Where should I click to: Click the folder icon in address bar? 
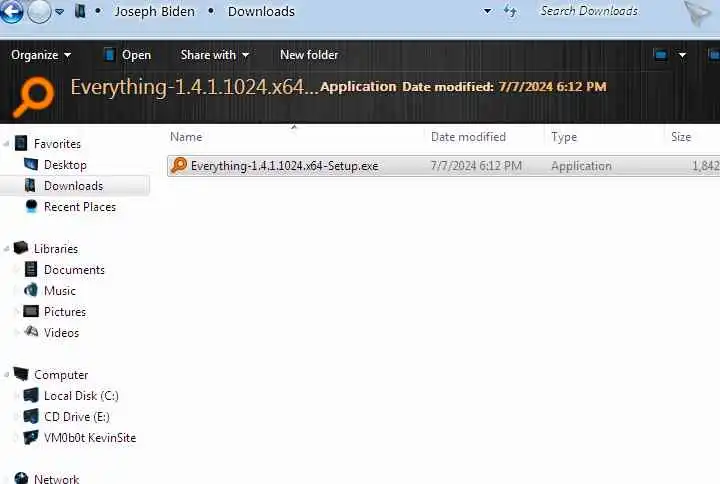80,11
